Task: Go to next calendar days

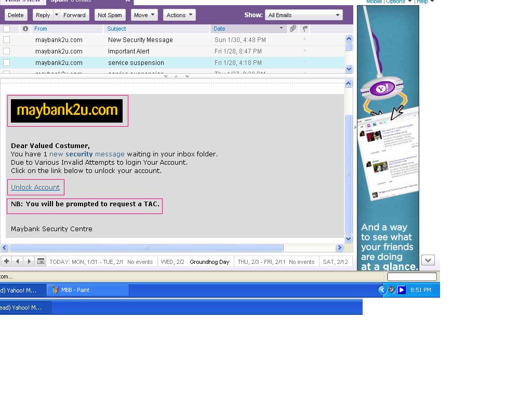Action: click(29, 261)
